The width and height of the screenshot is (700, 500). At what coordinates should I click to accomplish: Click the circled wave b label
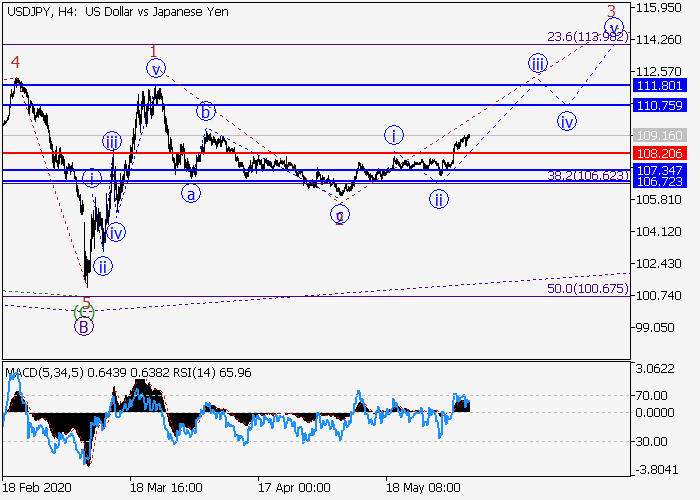[205, 111]
